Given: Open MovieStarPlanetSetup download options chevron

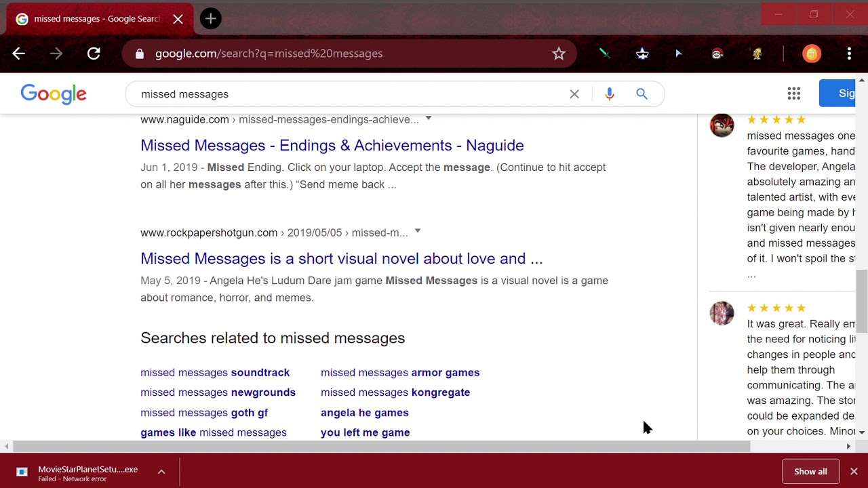Looking at the screenshot, I should click(161, 472).
